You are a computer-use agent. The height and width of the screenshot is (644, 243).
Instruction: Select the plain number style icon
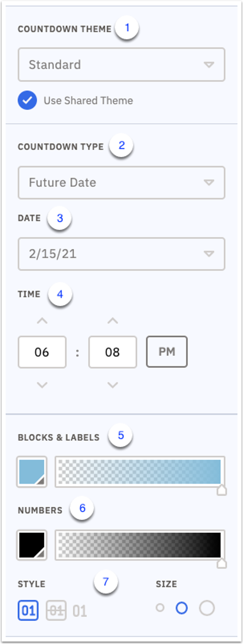[80, 611]
